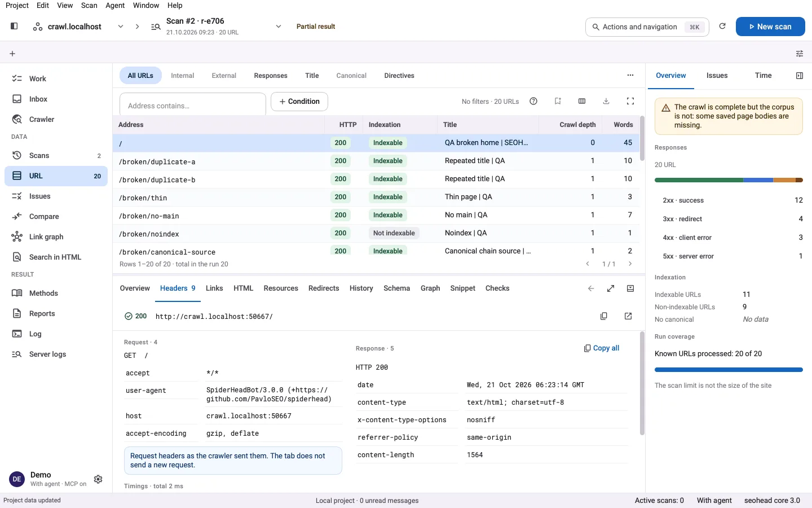
Task: Open the Schema tab
Action: click(396, 288)
